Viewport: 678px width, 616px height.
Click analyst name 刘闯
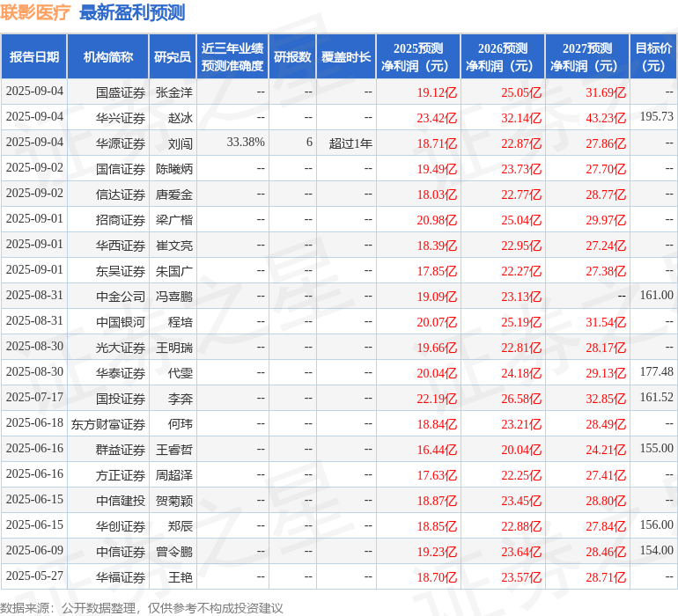pyautogui.click(x=180, y=143)
